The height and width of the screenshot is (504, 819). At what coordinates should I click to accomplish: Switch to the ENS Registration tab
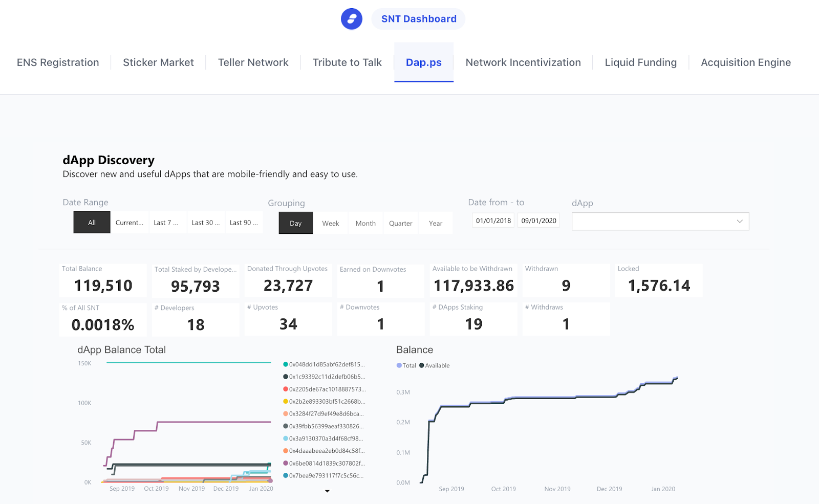(57, 62)
